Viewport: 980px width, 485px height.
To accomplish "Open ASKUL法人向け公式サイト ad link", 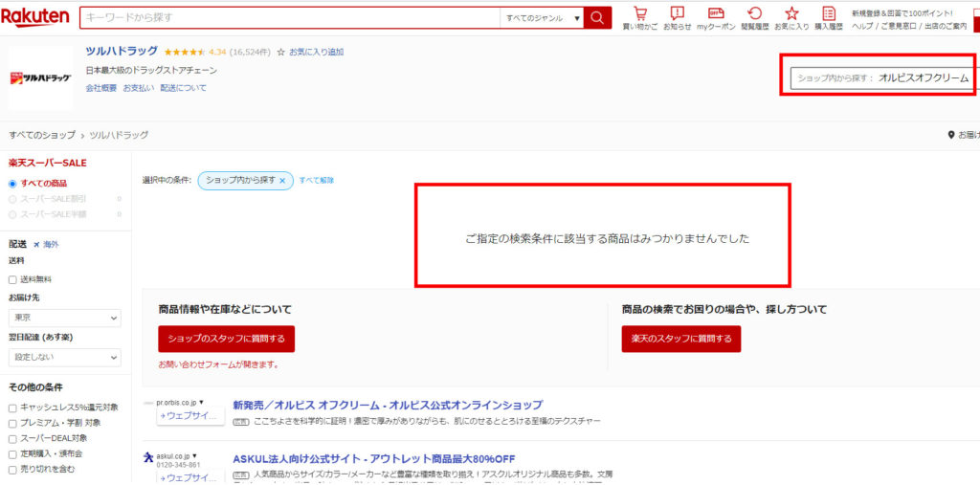I will (x=374, y=459).
